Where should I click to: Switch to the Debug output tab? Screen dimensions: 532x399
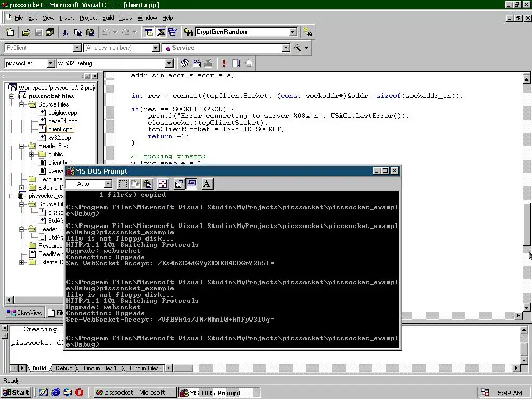(x=64, y=368)
